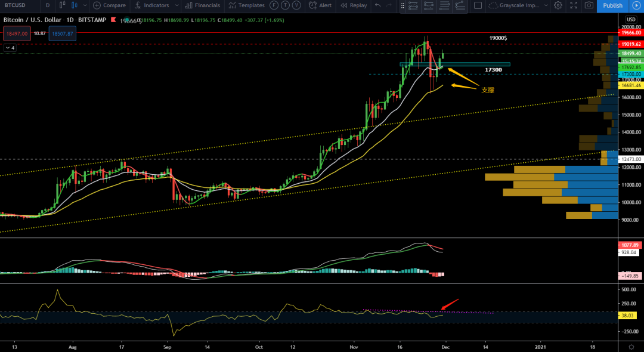Take a chart snapshot with camera

pyautogui.click(x=589, y=5)
